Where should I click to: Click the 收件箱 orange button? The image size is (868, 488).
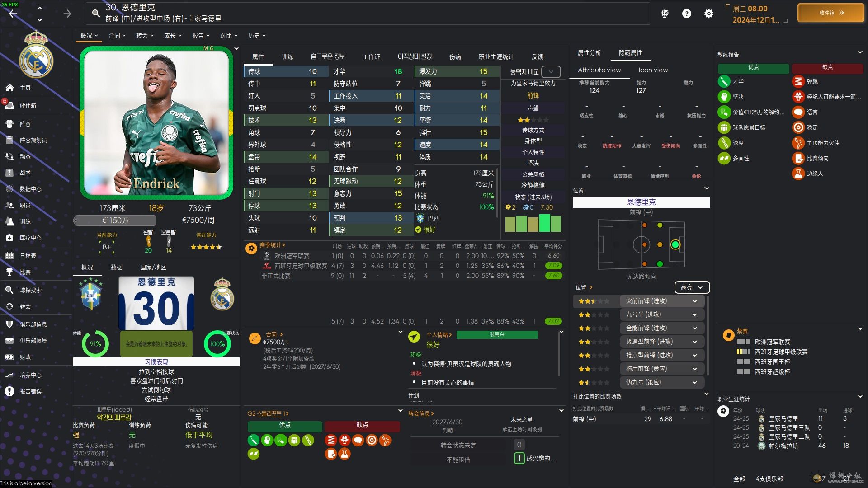(x=830, y=13)
